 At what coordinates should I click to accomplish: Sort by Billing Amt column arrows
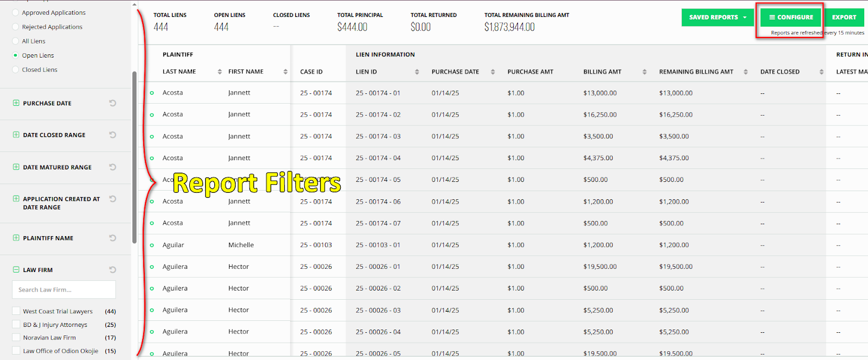pyautogui.click(x=644, y=72)
